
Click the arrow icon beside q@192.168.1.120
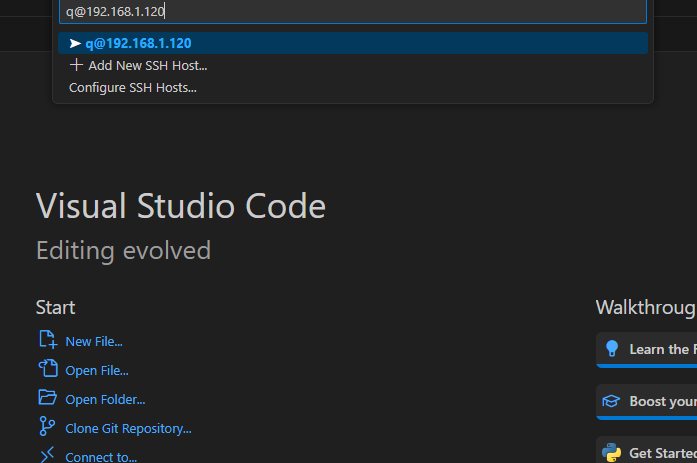click(x=75, y=43)
